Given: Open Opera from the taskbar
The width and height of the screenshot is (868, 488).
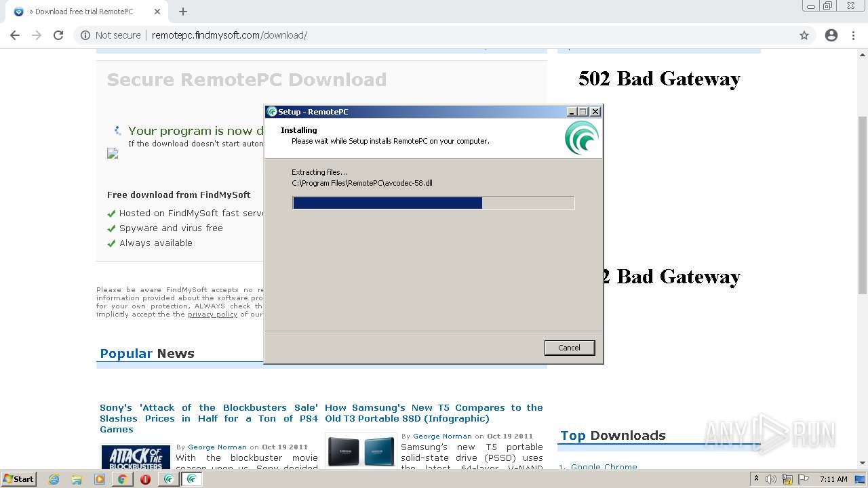Looking at the screenshot, I should (145, 479).
